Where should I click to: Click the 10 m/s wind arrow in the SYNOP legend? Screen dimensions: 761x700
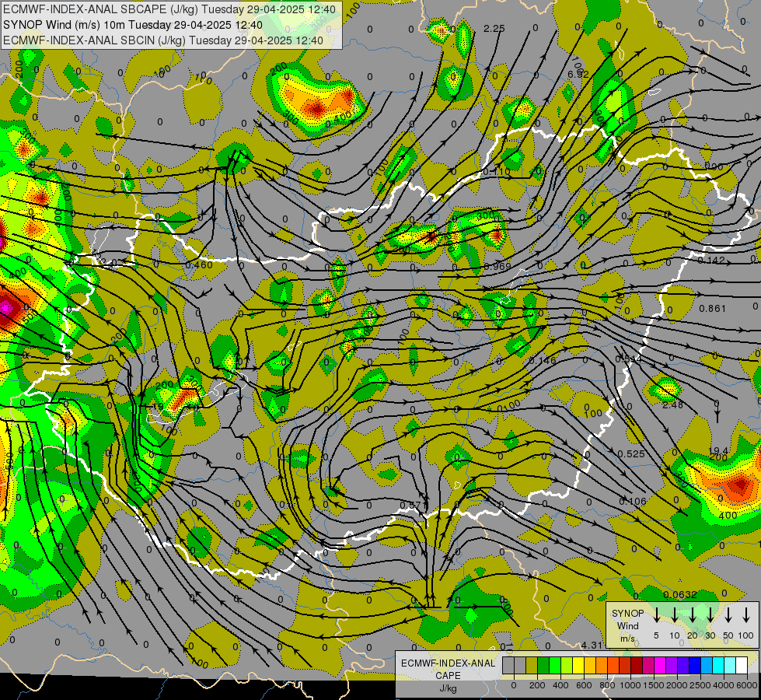[x=674, y=615]
